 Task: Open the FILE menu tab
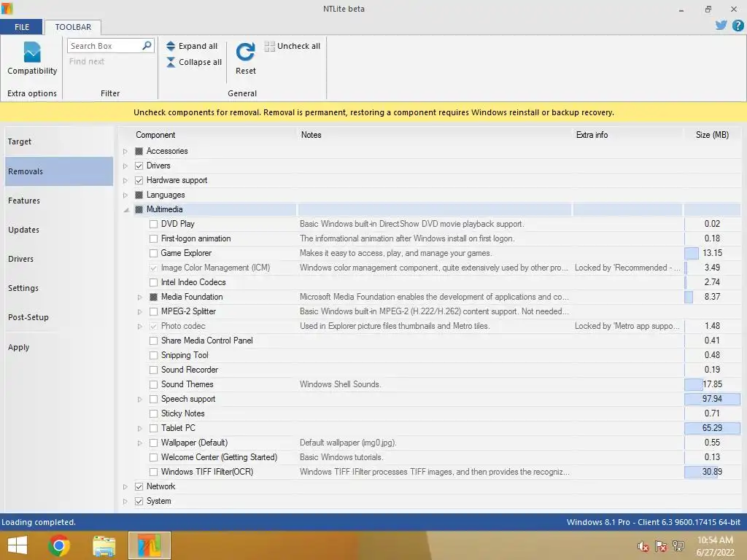(x=21, y=27)
